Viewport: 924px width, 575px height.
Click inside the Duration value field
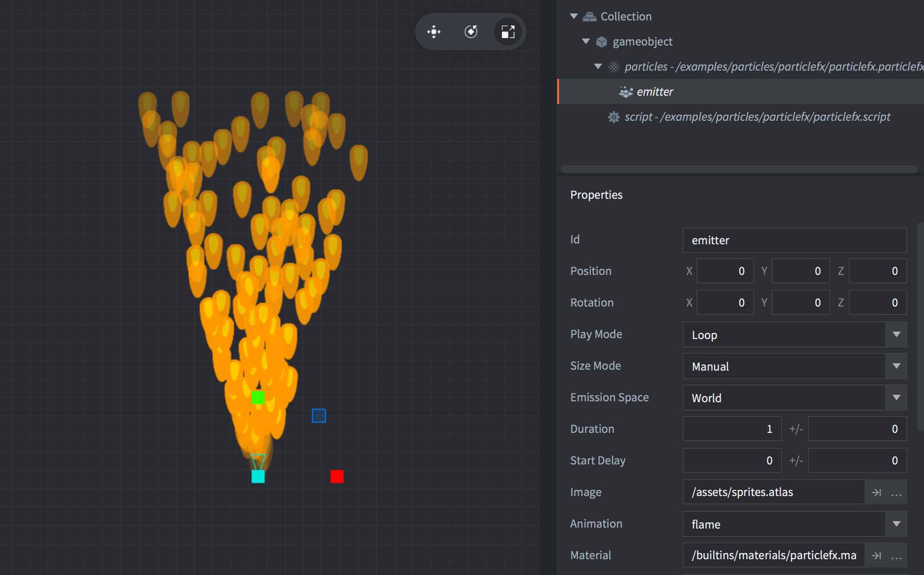[731, 429]
